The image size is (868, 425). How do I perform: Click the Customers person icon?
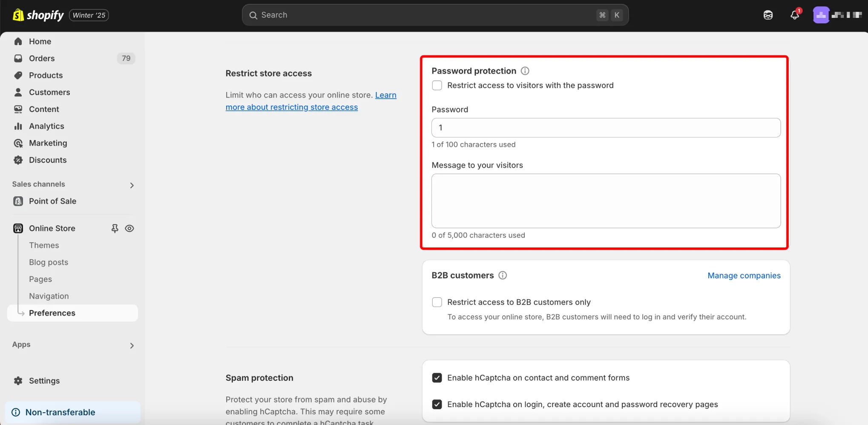pos(18,92)
